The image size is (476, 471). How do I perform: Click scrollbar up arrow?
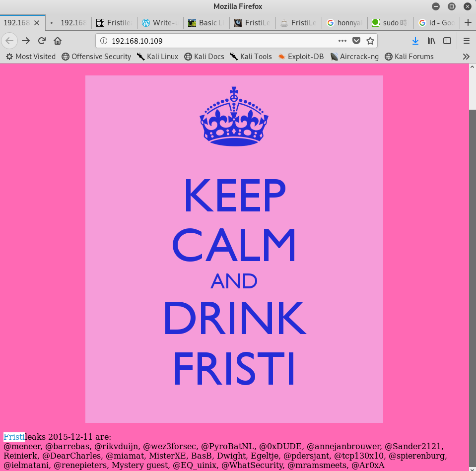tap(473, 67)
